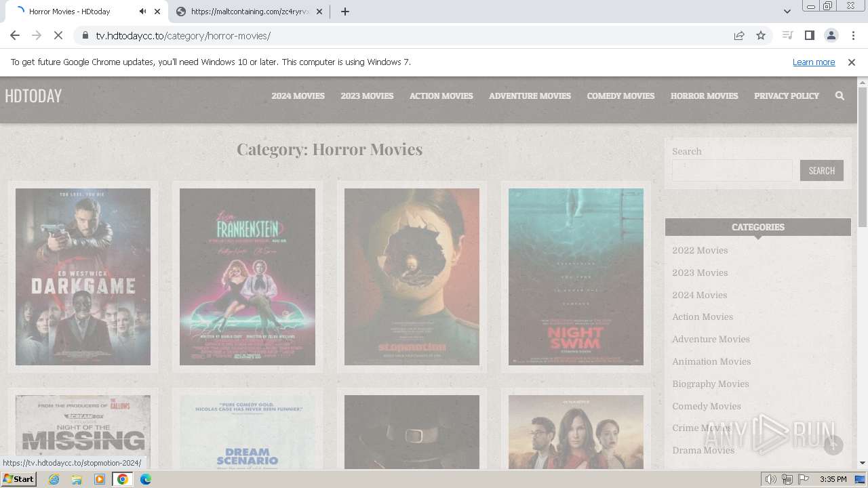Open Comedy Movies menu item
The height and width of the screenshot is (488, 868).
(x=620, y=96)
